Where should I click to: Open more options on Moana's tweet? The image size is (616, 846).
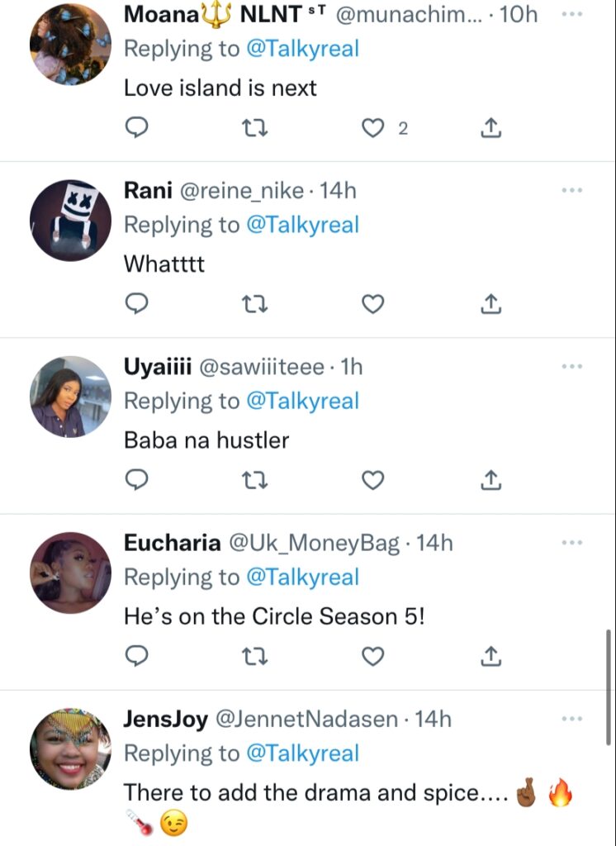point(571,14)
